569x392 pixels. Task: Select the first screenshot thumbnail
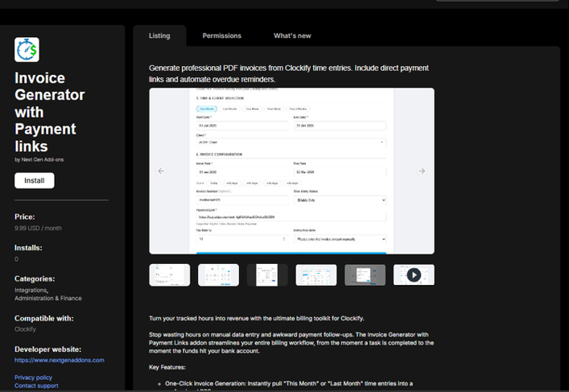(x=170, y=274)
